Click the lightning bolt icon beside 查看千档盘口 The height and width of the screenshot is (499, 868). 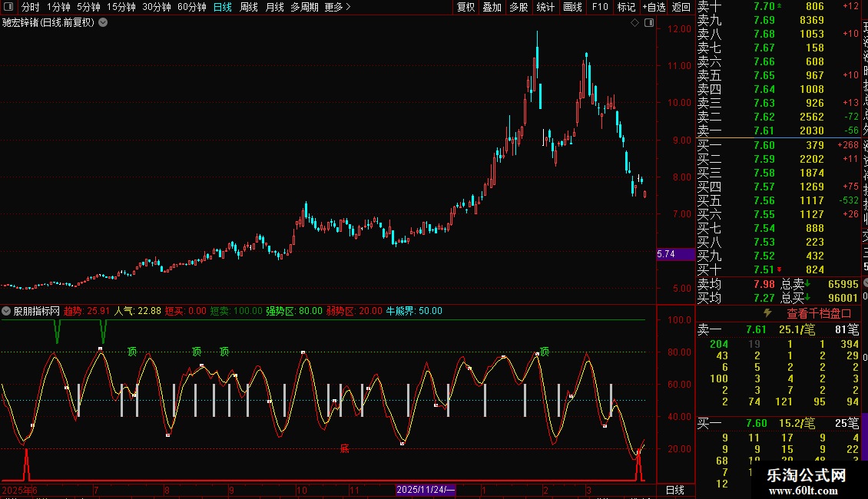[767, 313]
